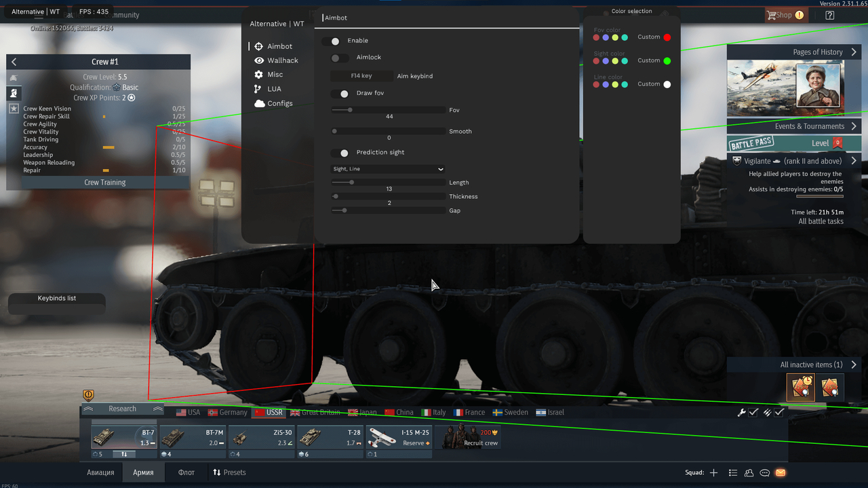Image resolution: width=868 pixels, height=488 pixels.
Task: Adjust the Fov slider
Action: 388,110
